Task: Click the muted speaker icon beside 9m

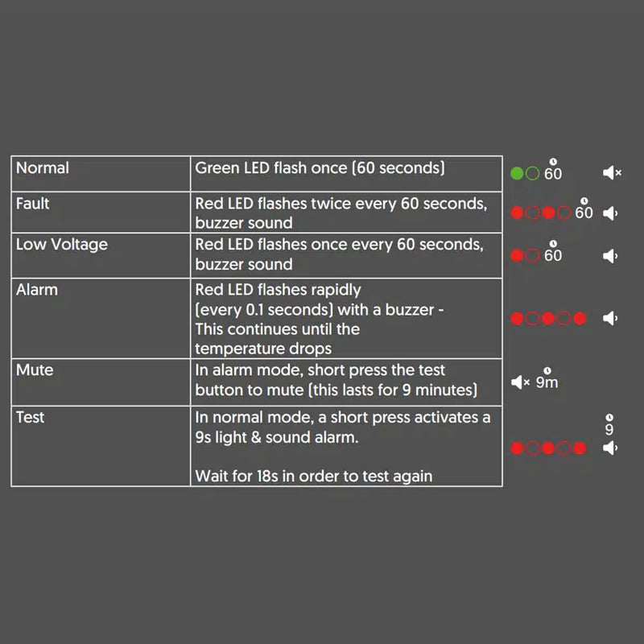Action: coord(519,382)
